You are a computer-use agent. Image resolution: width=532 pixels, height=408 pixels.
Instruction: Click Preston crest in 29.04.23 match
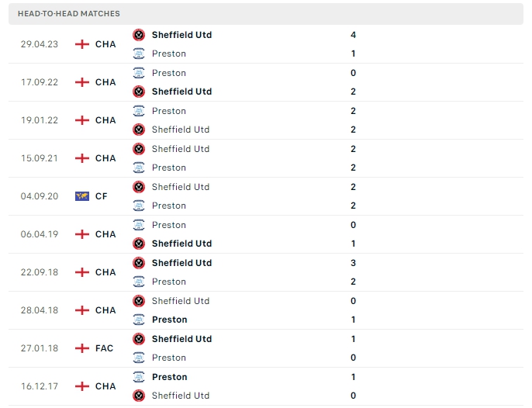[139, 54]
